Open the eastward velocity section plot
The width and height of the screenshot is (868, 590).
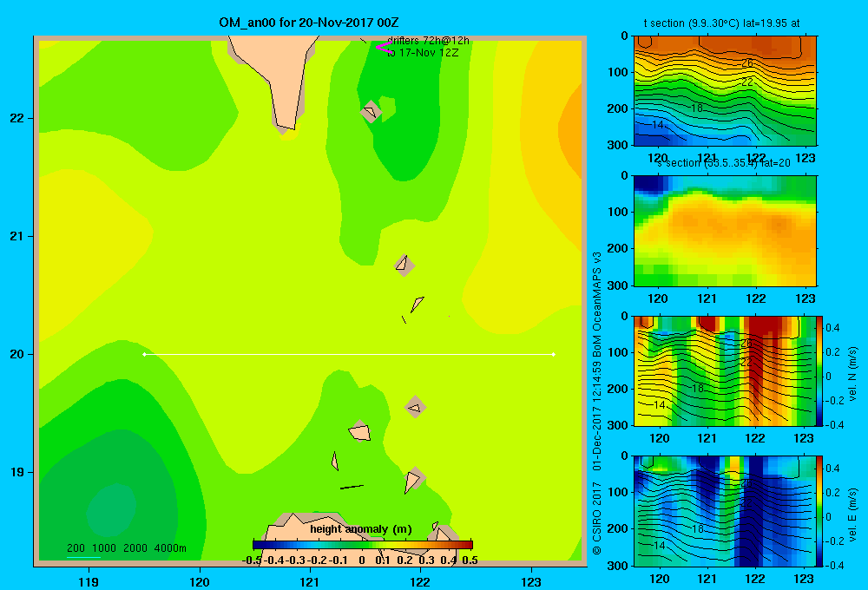point(725,511)
